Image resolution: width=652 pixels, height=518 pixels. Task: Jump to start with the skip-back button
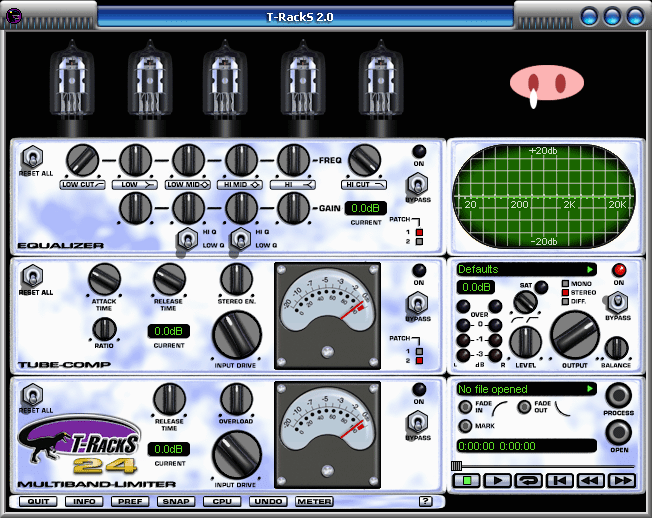(x=560, y=481)
